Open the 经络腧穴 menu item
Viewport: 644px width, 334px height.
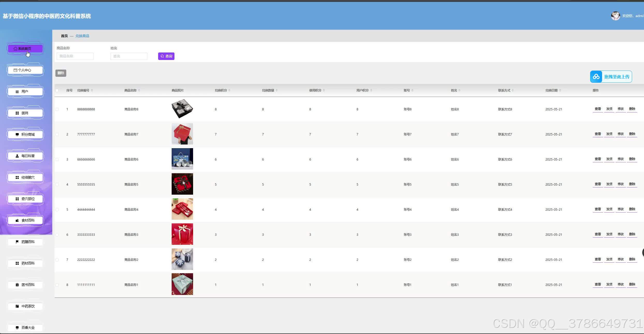pyautogui.click(x=25, y=177)
